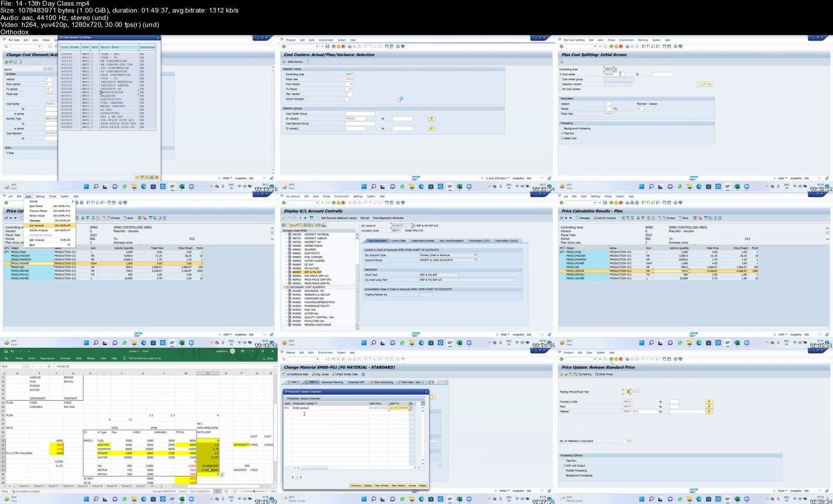Open Environment menu in Display G/L Account window
The image size is (833, 504).
(x=342, y=196)
